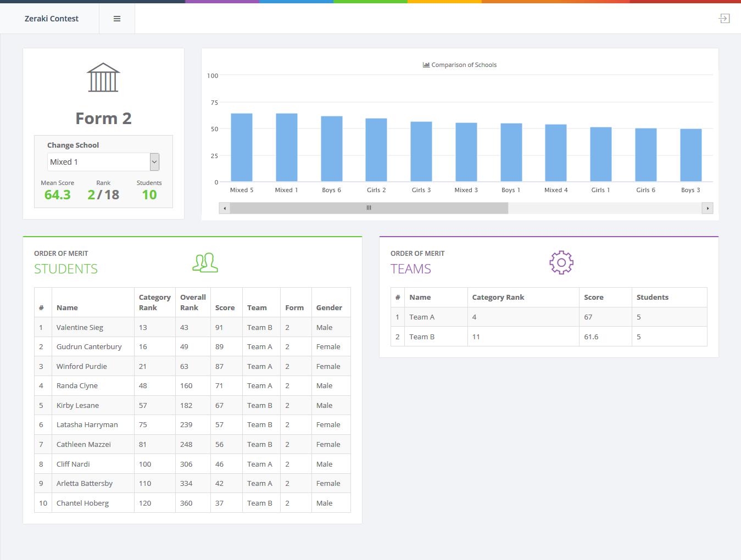Click the students group icon

205,262
